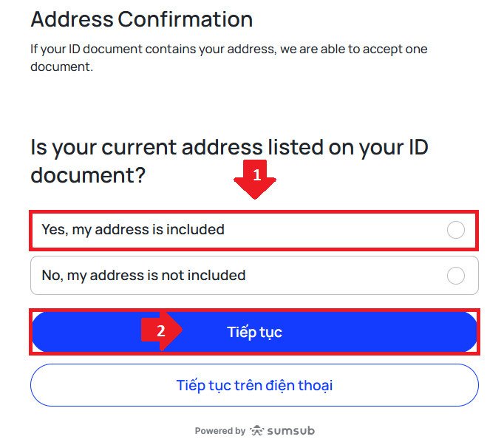Select the "Yes, my address is included" radio circle
504x442 pixels.
(456, 230)
